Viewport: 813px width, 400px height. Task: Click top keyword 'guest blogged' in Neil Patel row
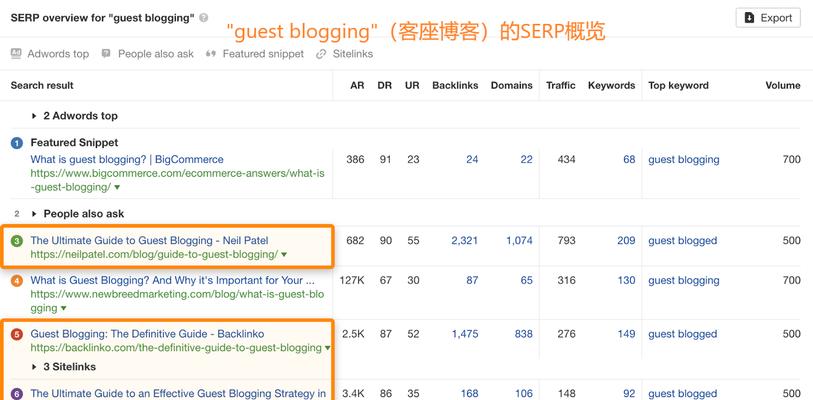683,241
